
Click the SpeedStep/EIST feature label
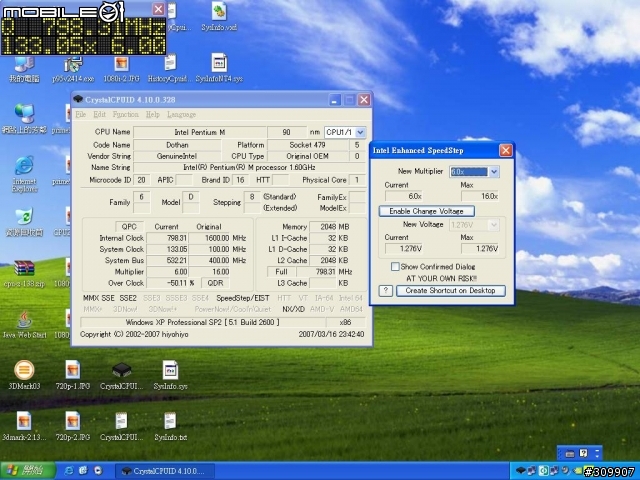click(x=243, y=298)
